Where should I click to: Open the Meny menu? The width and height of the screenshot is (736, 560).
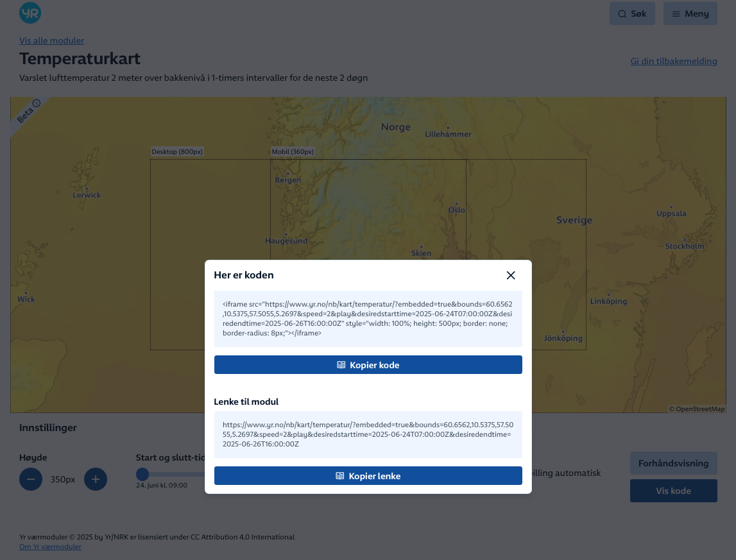pyautogui.click(x=690, y=13)
